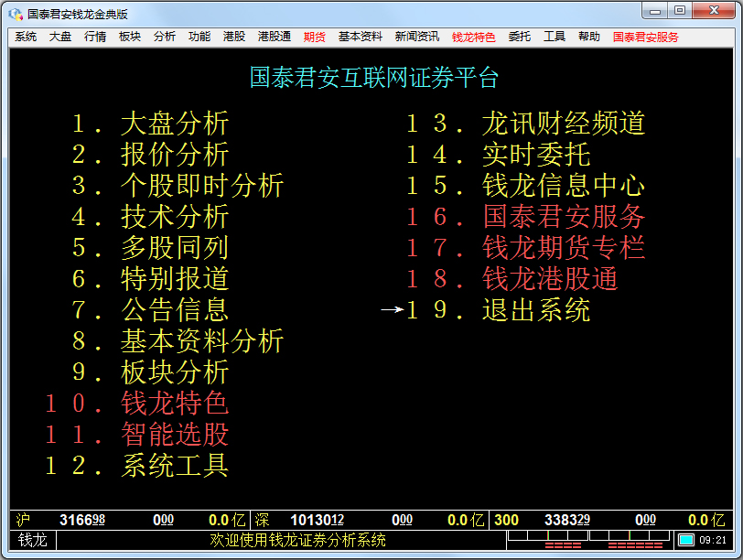Open the 委托 menu
The width and height of the screenshot is (743, 560).
(x=520, y=37)
